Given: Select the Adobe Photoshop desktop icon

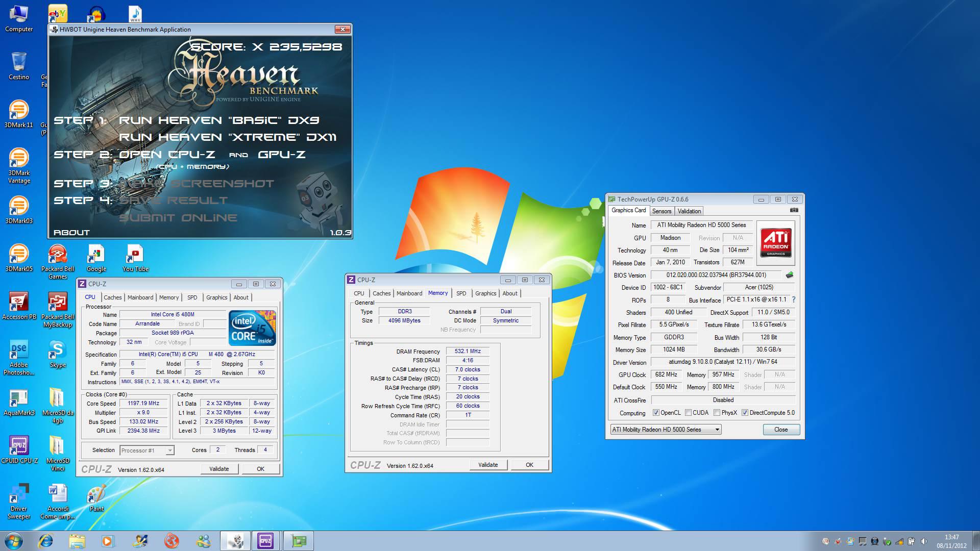Looking at the screenshot, I should pyautogui.click(x=19, y=358).
